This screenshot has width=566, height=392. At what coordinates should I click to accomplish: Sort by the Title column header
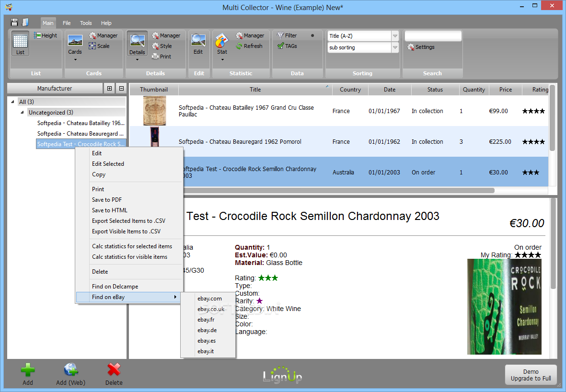tap(255, 90)
